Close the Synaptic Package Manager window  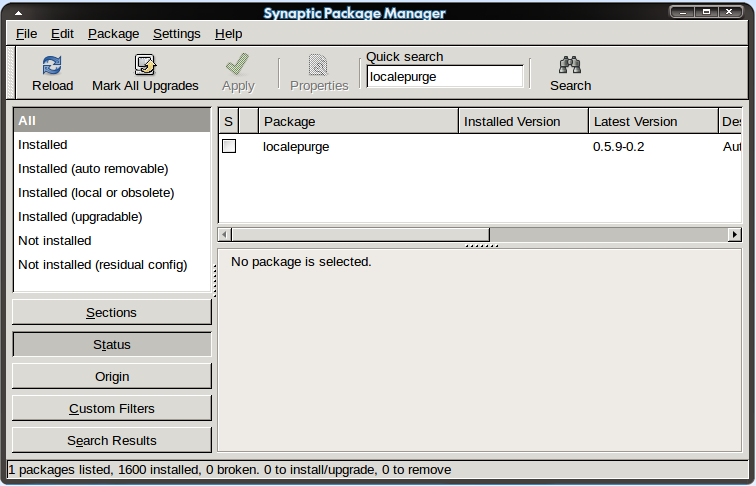point(730,12)
